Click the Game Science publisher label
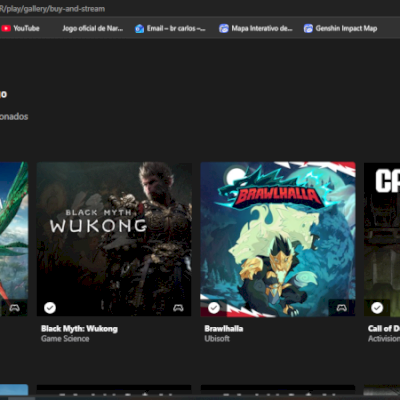The height and width of the screenshot is (400, 400). [65, 339]
